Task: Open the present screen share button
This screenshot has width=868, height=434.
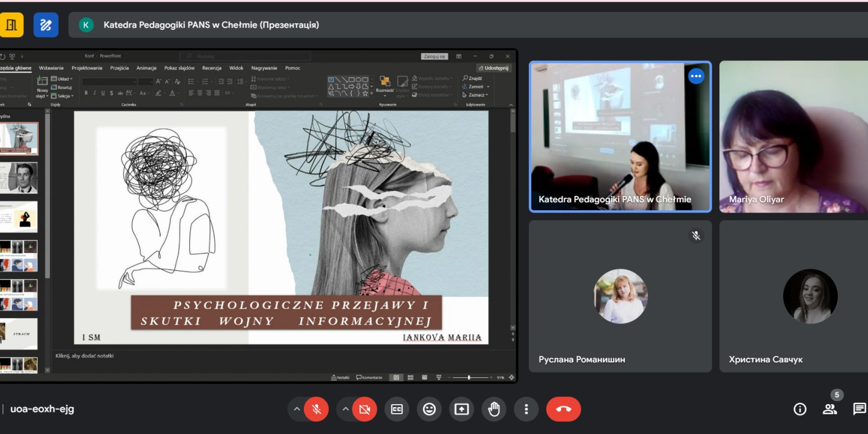Action: pyautogui.click(x=461, y=409)
